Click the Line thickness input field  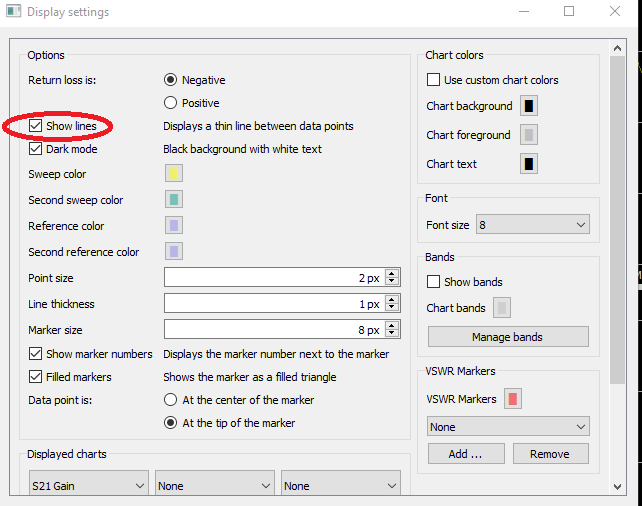coord(274,304)
